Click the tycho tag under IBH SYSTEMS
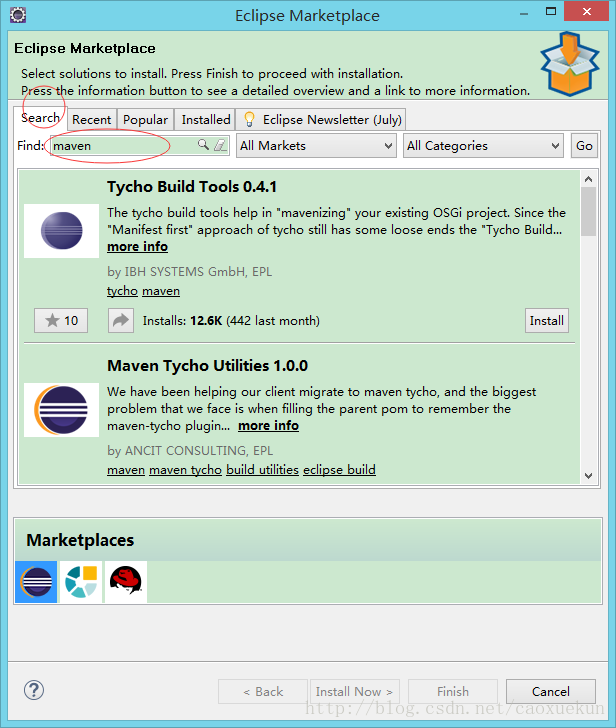The width and height of the screenshot is (616, 728). [123, 291]
